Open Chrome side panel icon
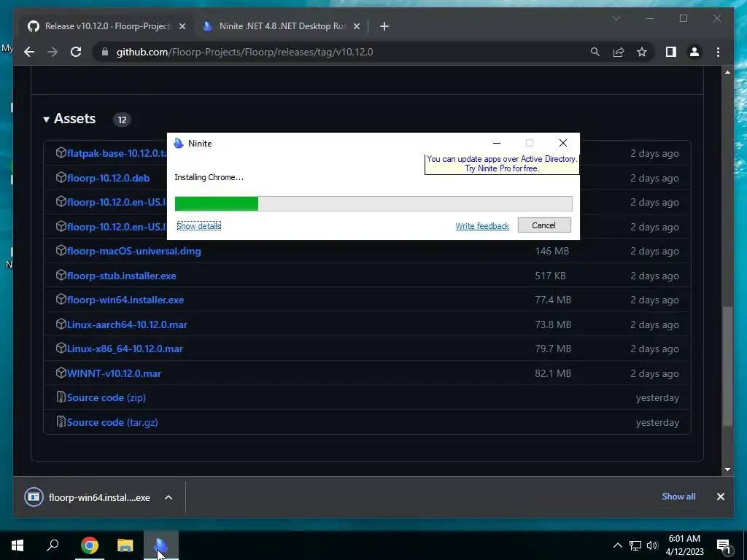The height and width of the screenshot is (560, 747). point(671,52)
